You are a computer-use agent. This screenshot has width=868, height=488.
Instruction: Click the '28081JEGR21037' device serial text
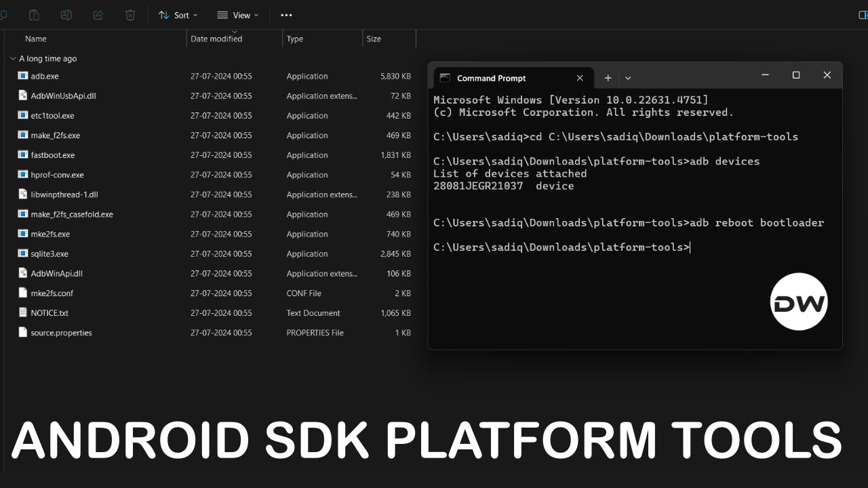point(478,186)
